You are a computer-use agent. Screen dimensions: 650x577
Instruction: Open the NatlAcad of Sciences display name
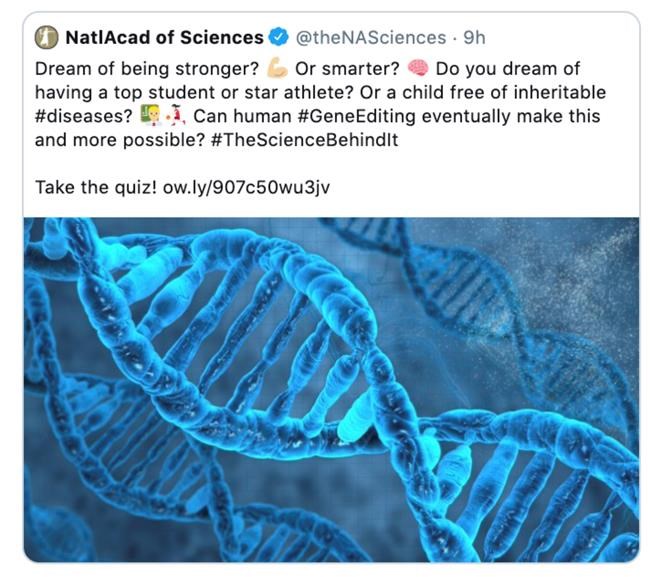coord(164,38)
